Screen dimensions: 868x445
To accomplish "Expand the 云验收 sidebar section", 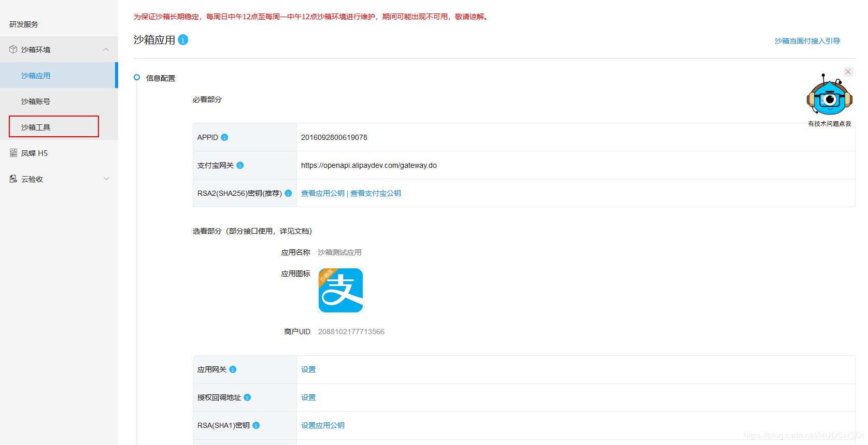I will 106,179.
